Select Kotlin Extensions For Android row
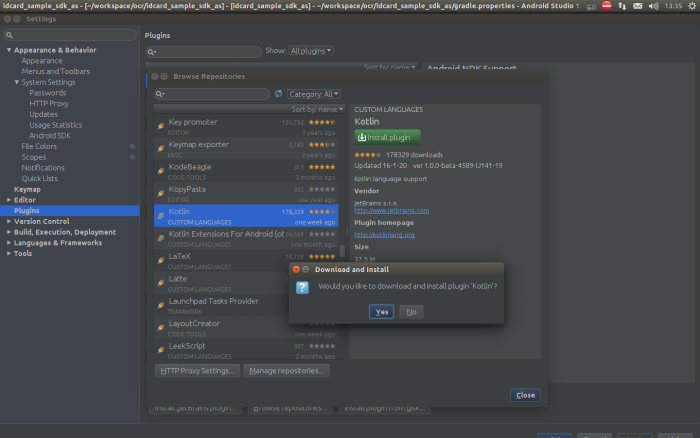The height and width of the screenshot is (438, 700). (246, 238)
